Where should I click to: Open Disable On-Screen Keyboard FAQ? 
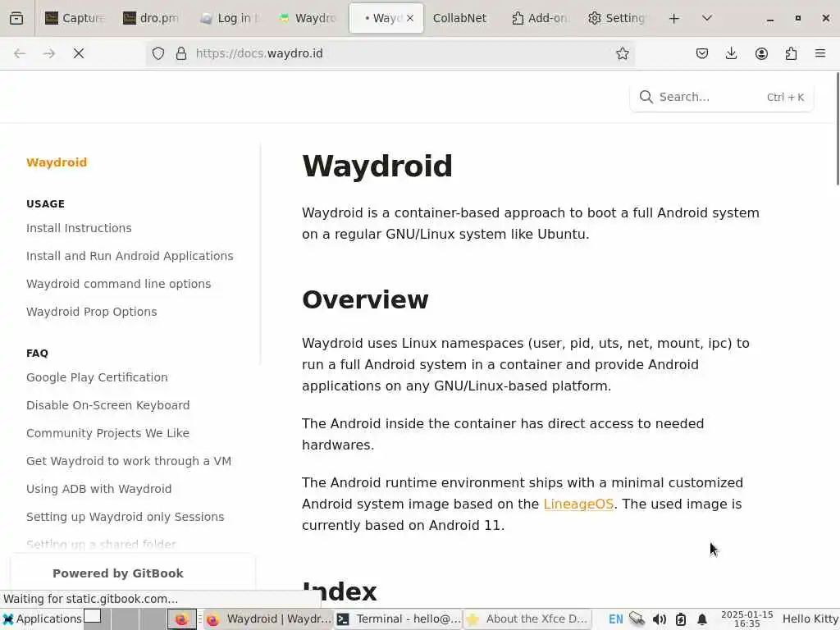[x=107, y=405]
